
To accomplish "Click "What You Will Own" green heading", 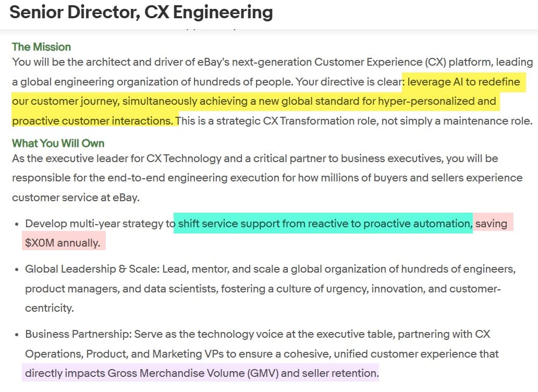I will point(58,143).
